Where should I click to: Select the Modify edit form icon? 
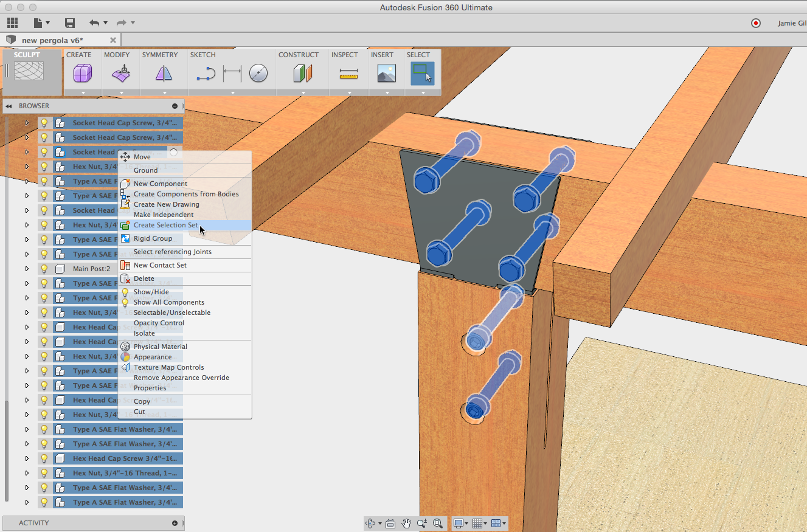(120, 74)
